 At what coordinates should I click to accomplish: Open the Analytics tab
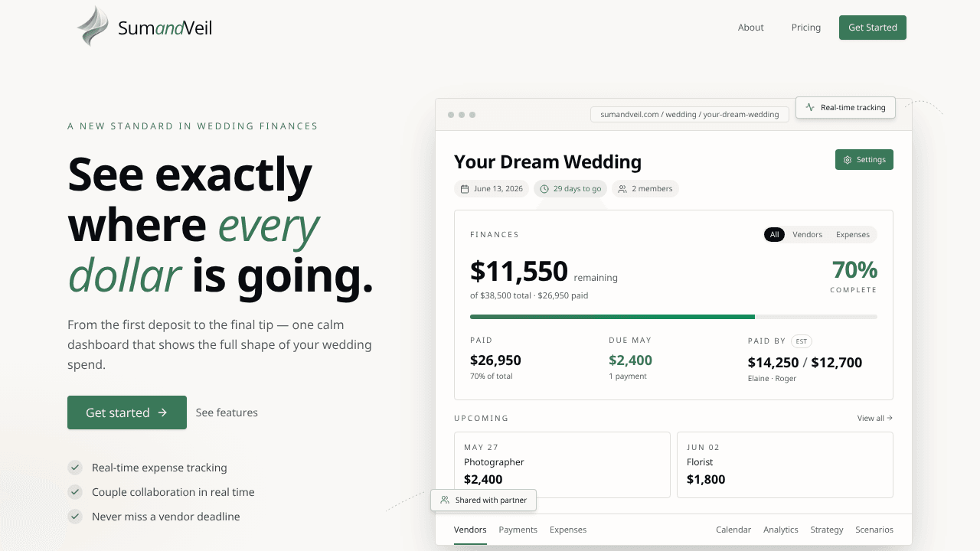point(781,530)
